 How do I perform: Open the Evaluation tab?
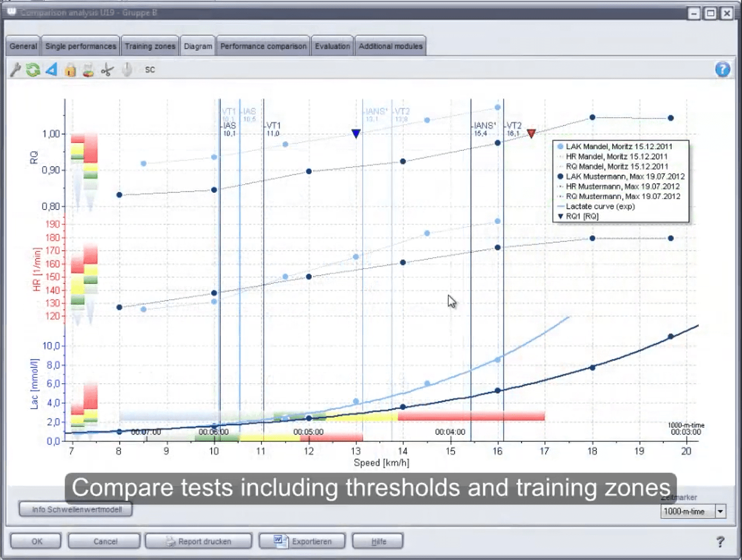coord(333,46)
